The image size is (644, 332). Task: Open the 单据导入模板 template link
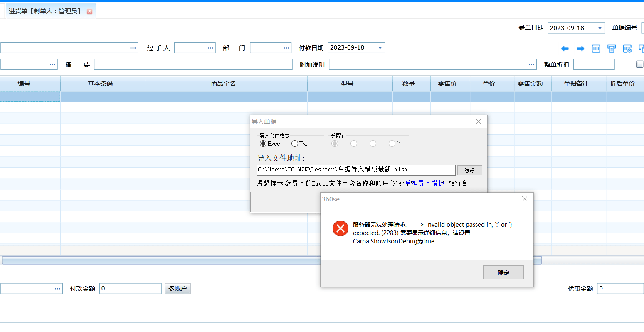click(425, 183)
